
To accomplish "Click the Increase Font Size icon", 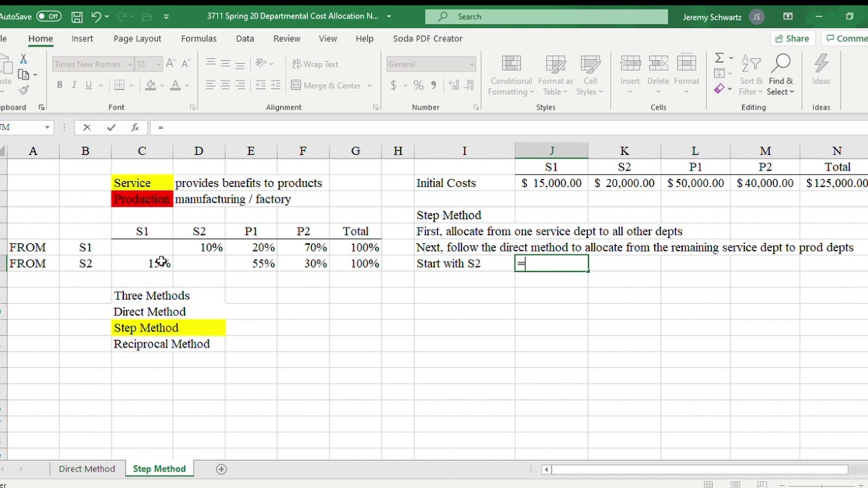I will (x=170, y=64).
